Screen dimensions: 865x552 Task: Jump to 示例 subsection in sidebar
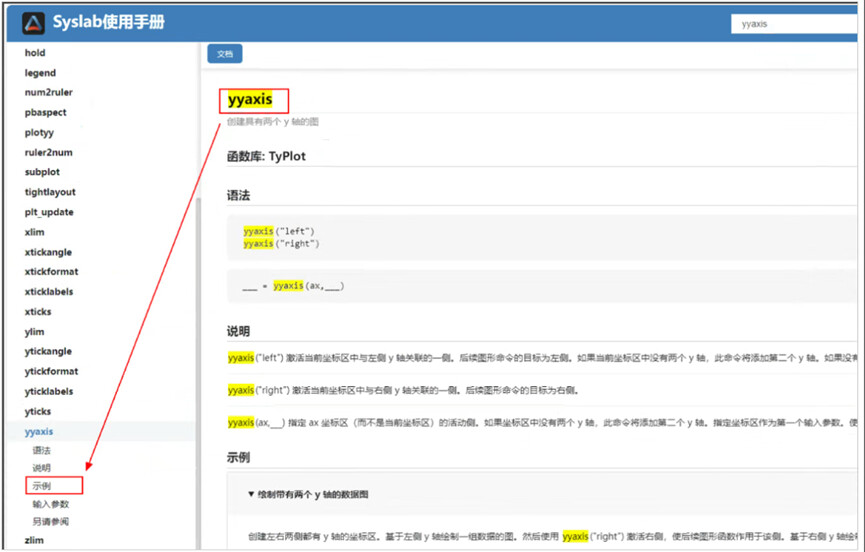coord(41,486)
